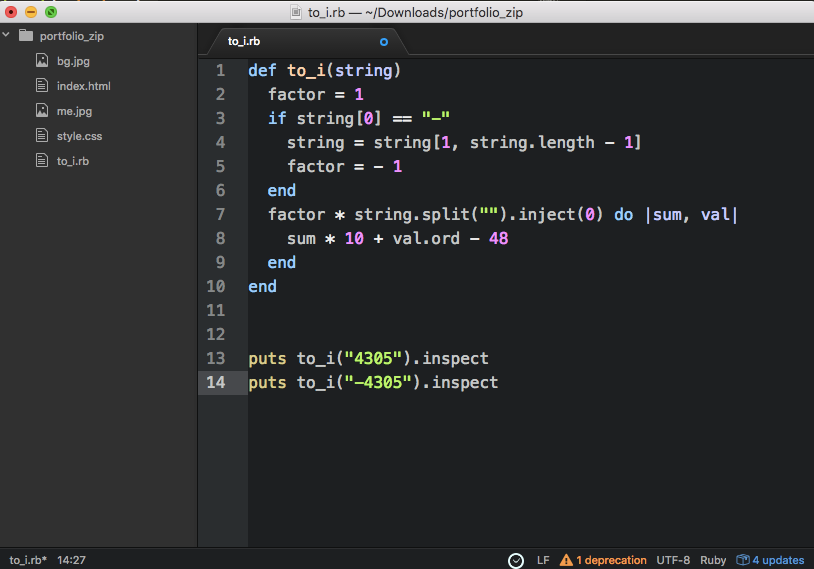Click the green fullscreen window button
The height and width of the screenshot is (569, 814).
pos(51,12)
